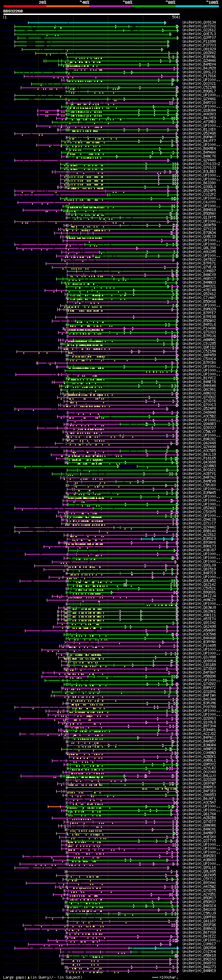Select the UniRef100_Q1BU84 label
Image resolution: width=222 pixels, height=980 pixels.
(x=199, y=110)
